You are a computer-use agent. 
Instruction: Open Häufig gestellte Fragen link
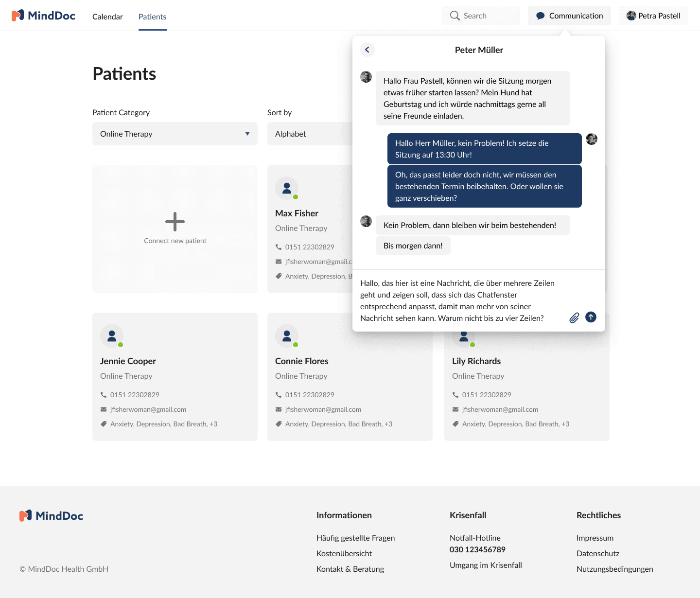[355, 538]
